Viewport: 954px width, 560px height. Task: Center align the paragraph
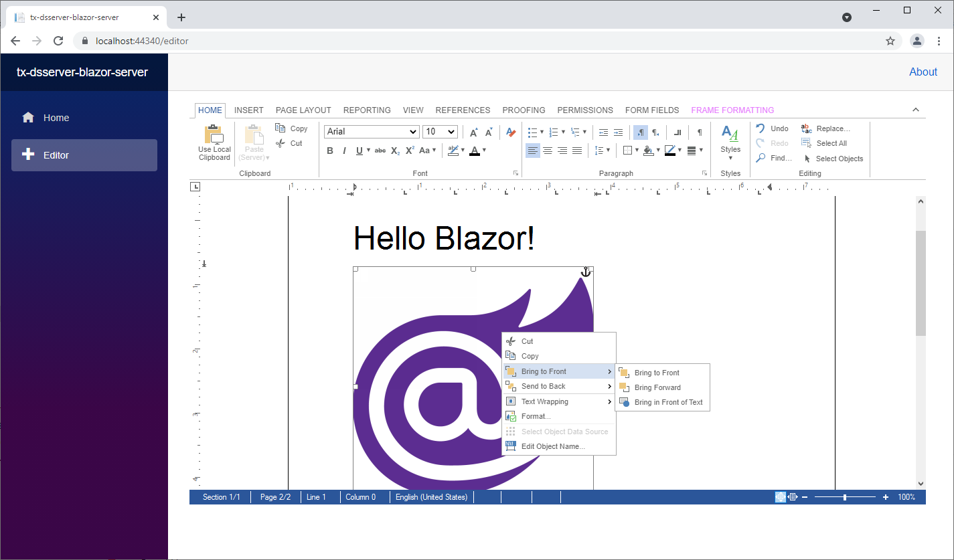pyautogui.click(x=548, y=151)
